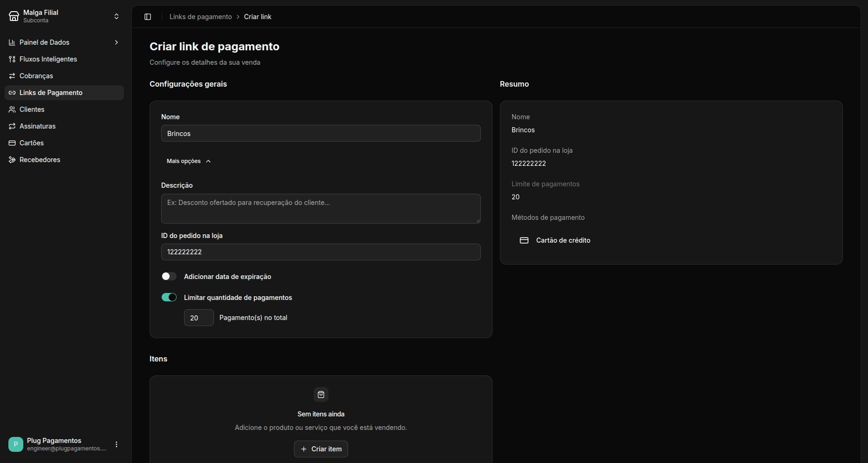Expand the Painel de Dados chevron
This screenshot has height=463, width=868.
pos(116,42)
